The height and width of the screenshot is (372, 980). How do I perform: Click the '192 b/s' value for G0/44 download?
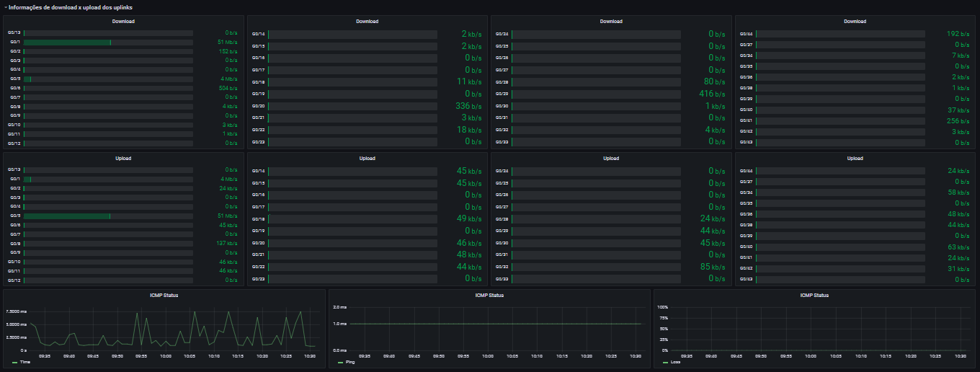[x=958, y=34]
